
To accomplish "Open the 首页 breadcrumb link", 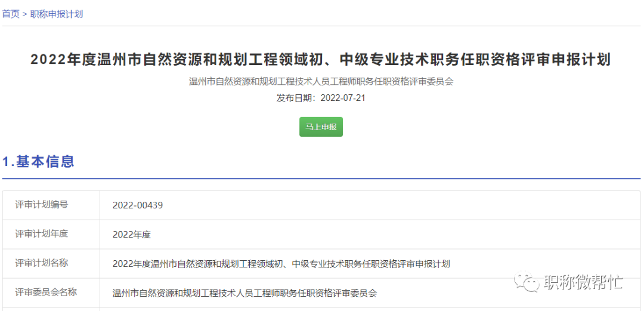I will coord(11,14).
